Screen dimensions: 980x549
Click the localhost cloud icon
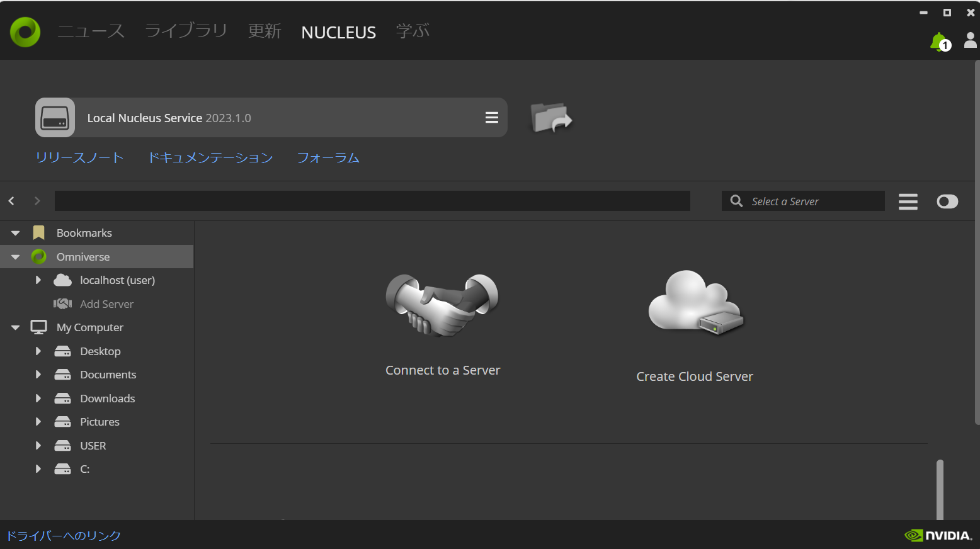62,280
